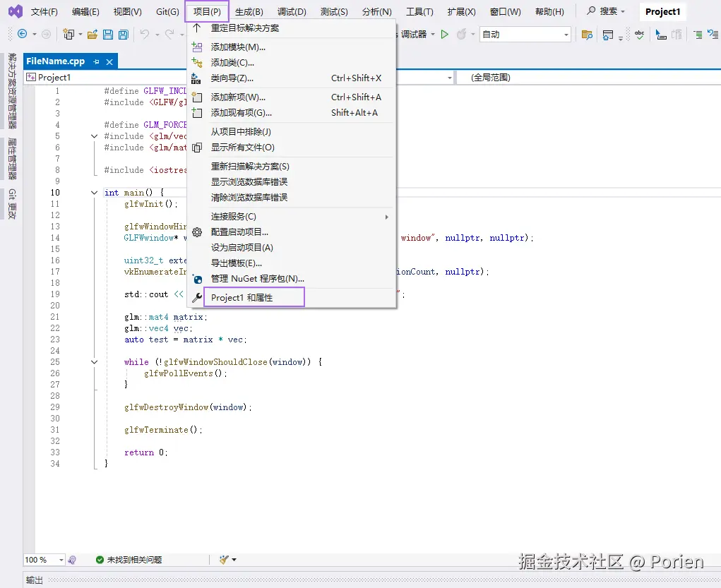Click the redo arrow icon
The width and height of the screenshot is (721, 588).
pos(169,34)
